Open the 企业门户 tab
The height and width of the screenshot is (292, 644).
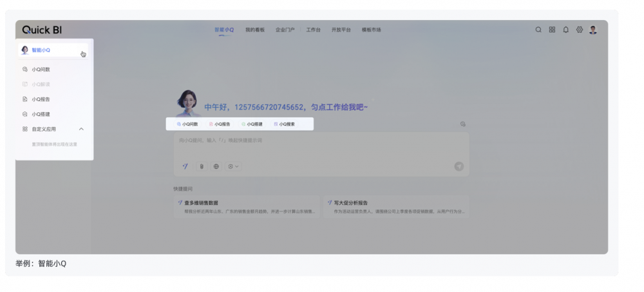pos(285,30)
